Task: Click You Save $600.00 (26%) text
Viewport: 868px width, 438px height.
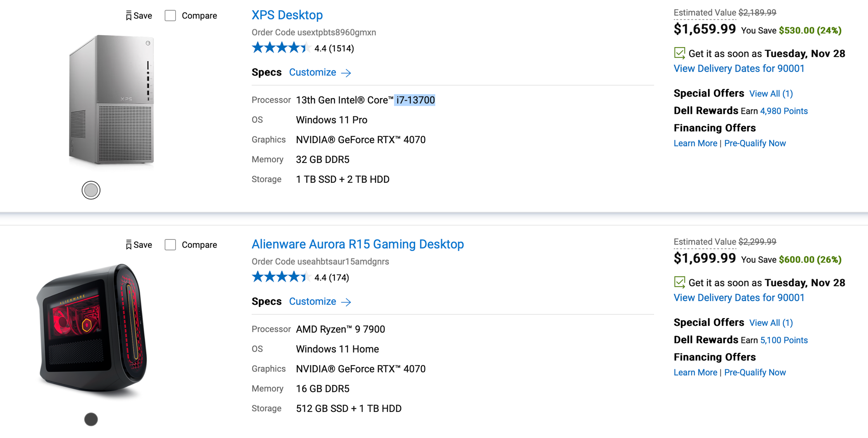Action: pyautogui.click(x=792, y=260)
